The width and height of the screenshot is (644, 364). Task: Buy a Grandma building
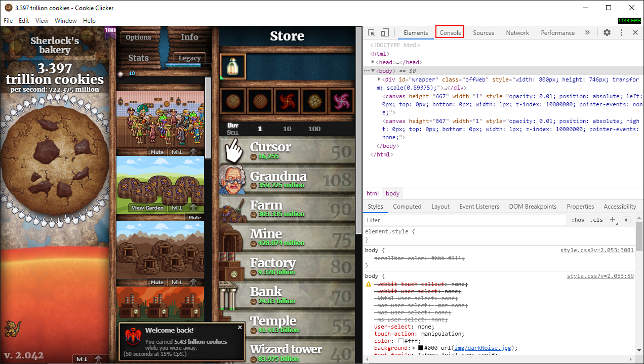coord(287,180)
